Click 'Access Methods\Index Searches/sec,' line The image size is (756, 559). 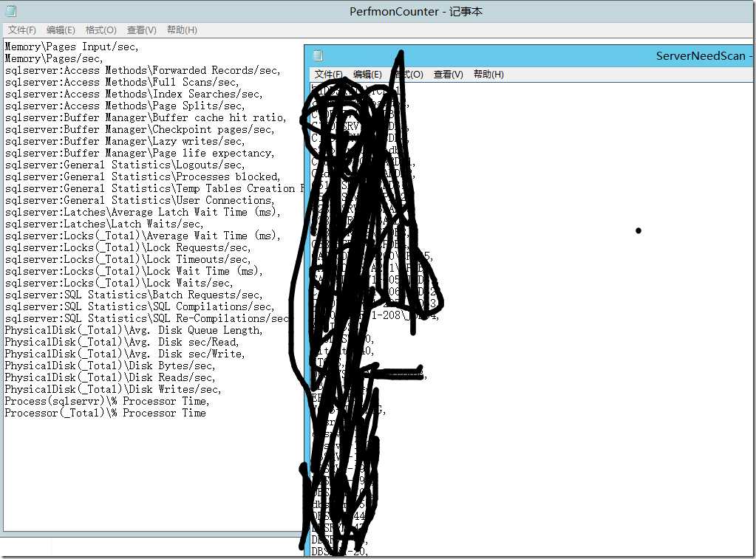[x=134, y=94]
